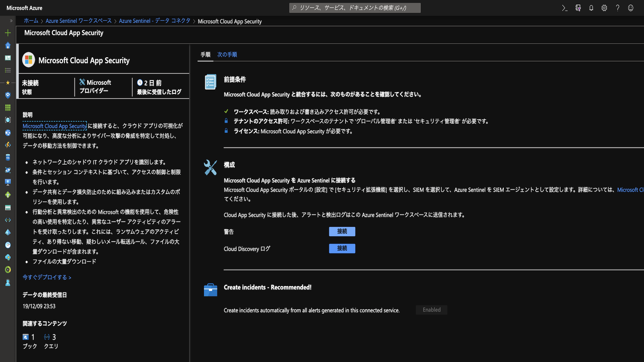Select the 手順 tab

(x=205, y=55)
